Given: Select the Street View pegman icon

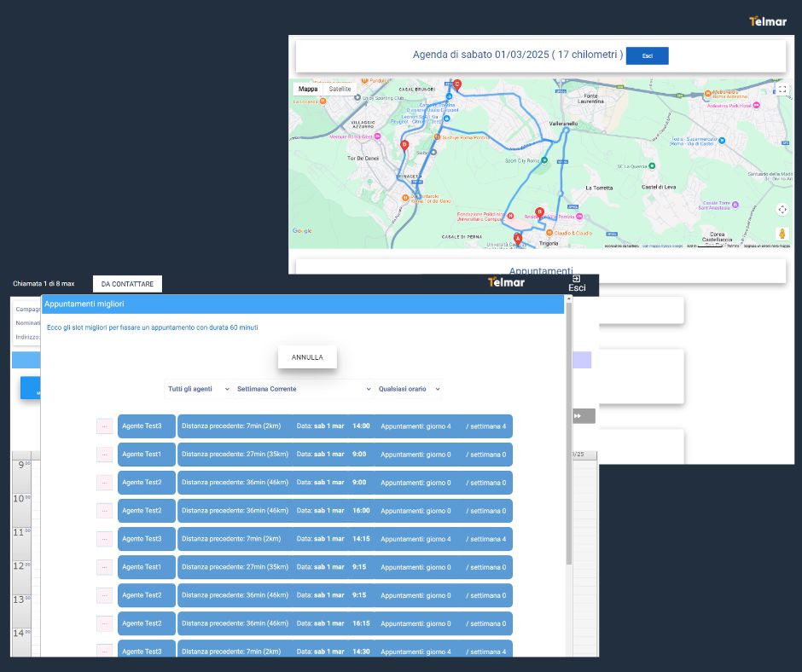Looking at the screenshot, I should (782, 234).
